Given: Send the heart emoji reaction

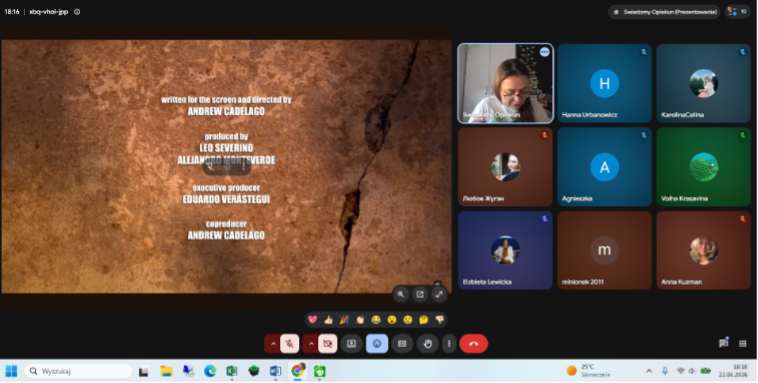Looking at the screenshot, I should [312, 320].
